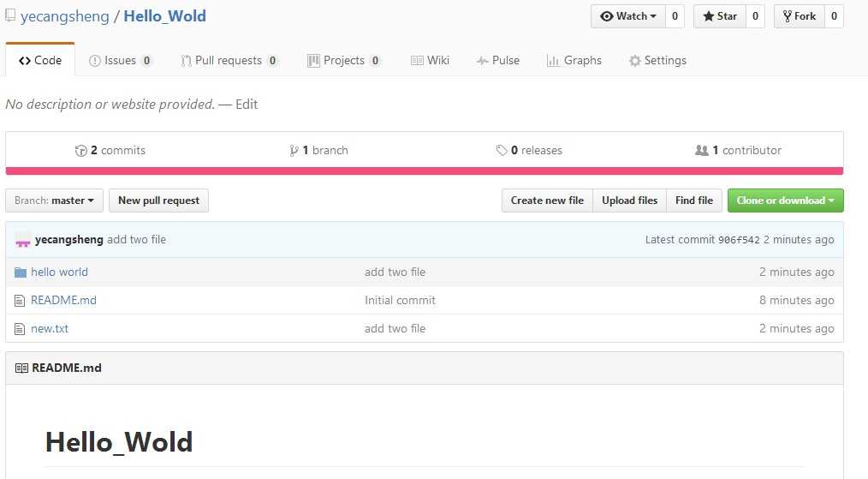
Task: Open the Wiki tab
Action: (430, 61)
